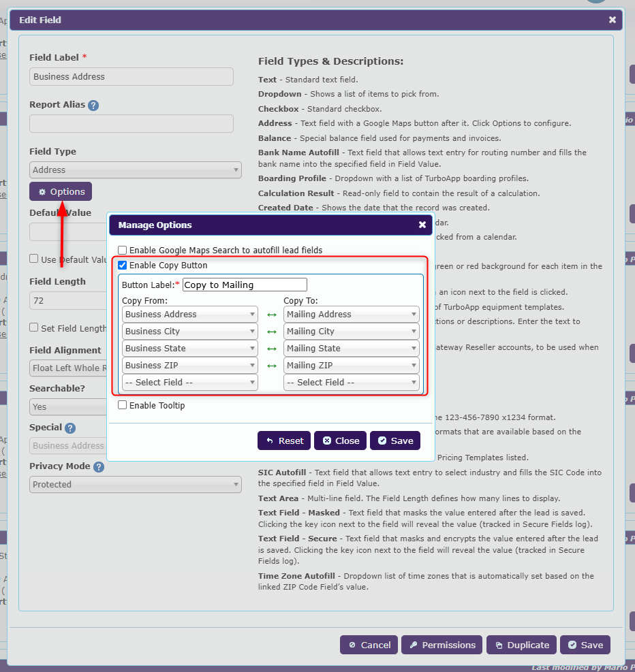The width and height of the screenshot is (635, 672).
Task: Save the Manage Options settings
Action: coord(395,441)
